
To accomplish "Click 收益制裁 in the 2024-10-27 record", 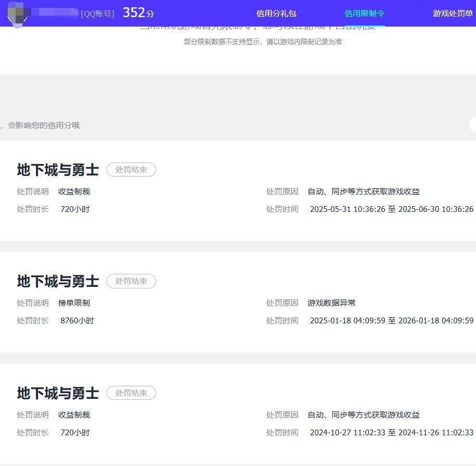I will click(x=74, y=414).
